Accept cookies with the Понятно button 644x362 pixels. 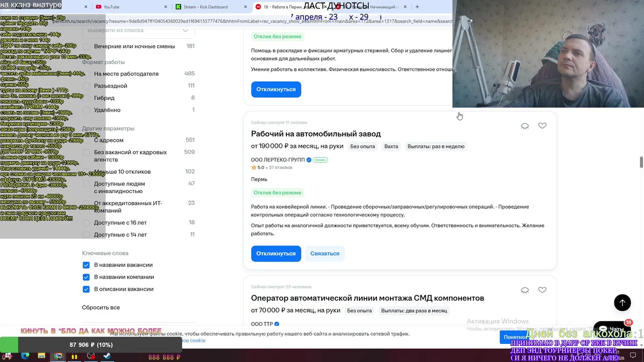(515, 337)
